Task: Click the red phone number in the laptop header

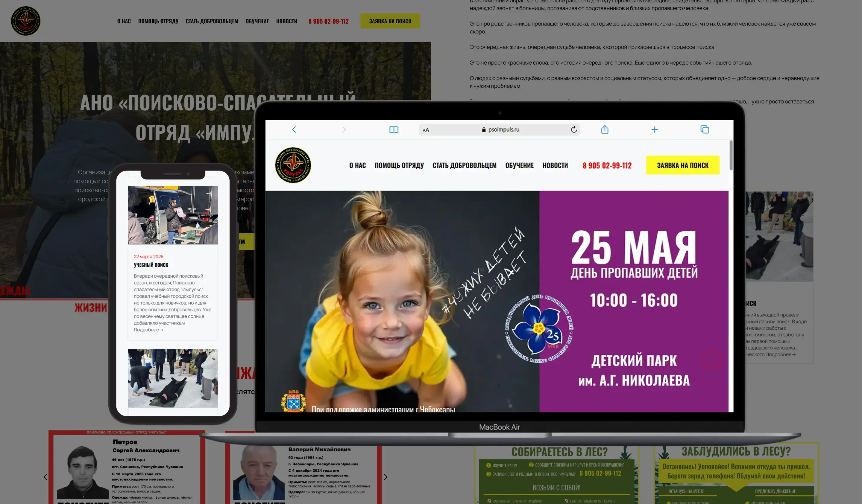Action: click(607, 165)
